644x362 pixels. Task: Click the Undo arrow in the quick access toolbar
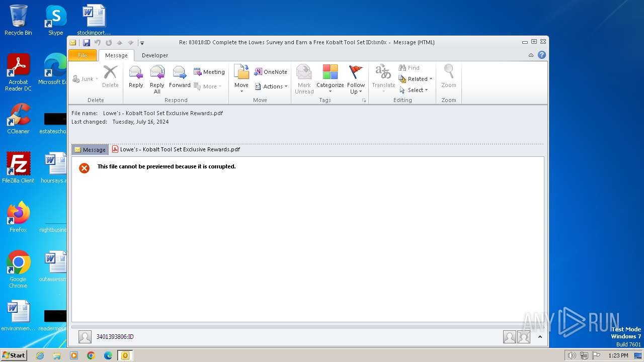pos(98,43)
